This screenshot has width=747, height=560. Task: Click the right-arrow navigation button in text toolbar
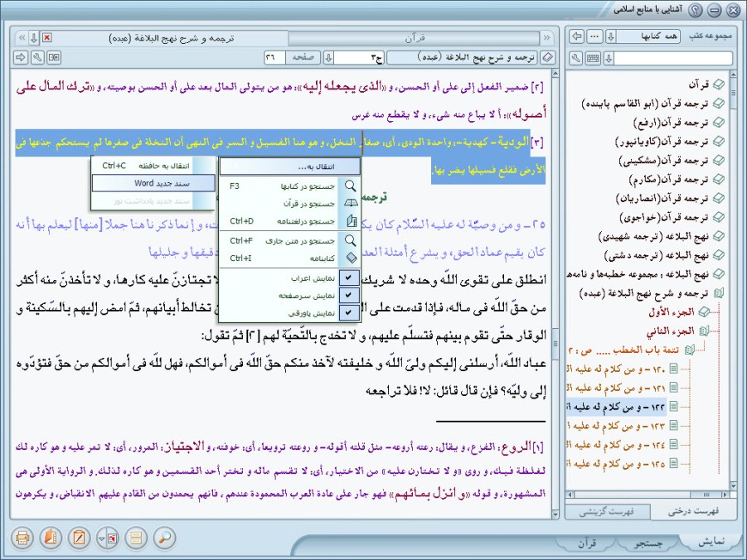tap(21, 58)
